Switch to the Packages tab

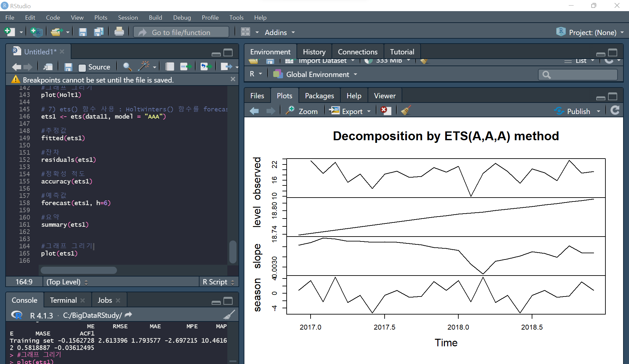(x=319, y=96)
